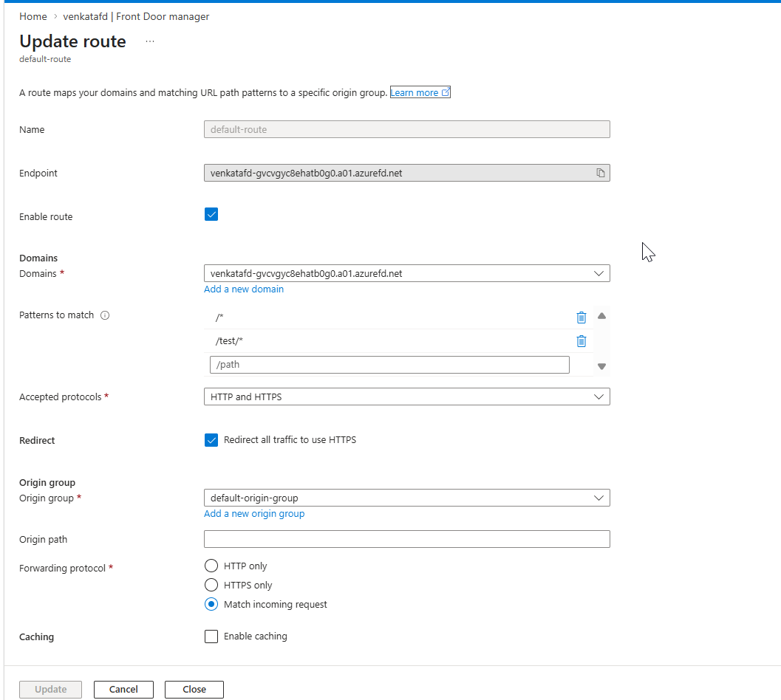Delete the /* pattern entry

(581, 317)
